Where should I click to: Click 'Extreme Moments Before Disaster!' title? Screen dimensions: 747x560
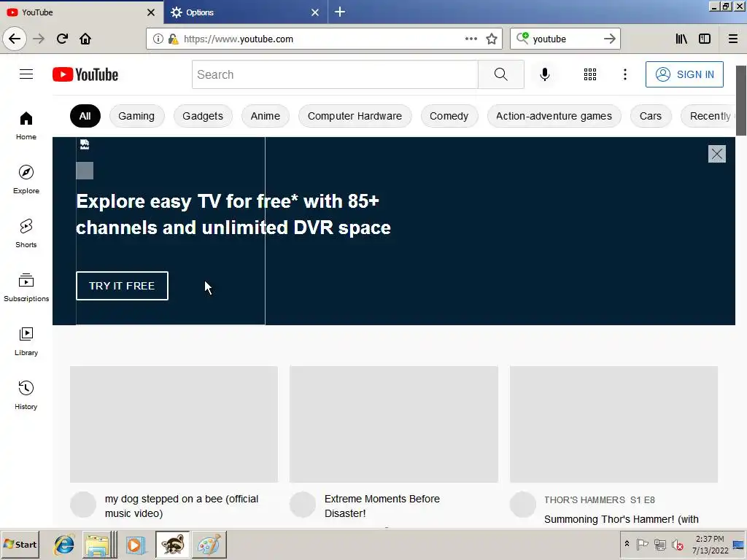pyautogui.click(x=382, y=506)
